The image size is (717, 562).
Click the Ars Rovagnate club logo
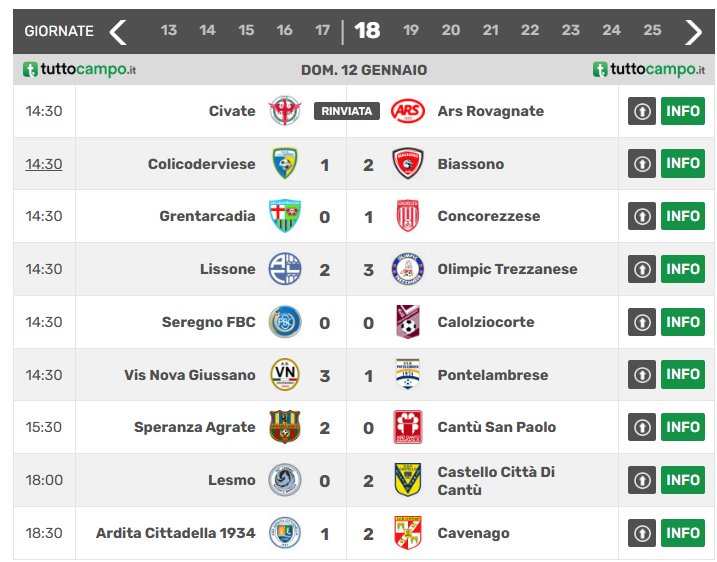[x=408, y=111]
